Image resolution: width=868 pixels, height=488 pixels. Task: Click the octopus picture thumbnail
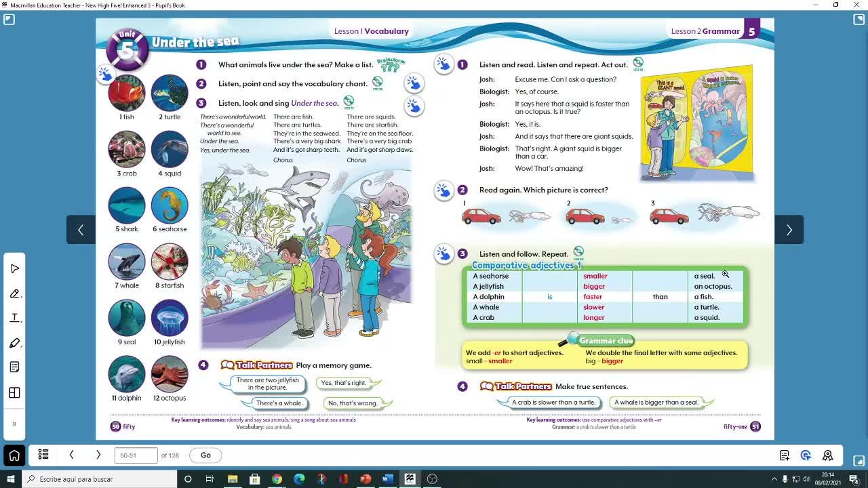point(170,374)
